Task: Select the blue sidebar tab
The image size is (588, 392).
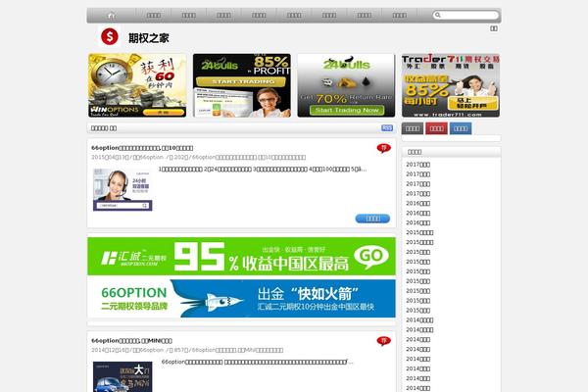Action: point(461,128)
